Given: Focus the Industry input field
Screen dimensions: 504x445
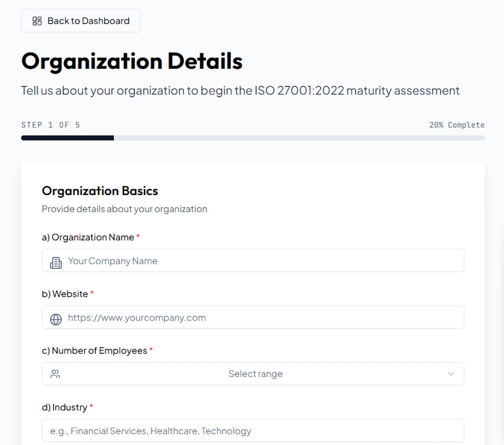Looking at the screenshot, I should click(x=253, y=431).
